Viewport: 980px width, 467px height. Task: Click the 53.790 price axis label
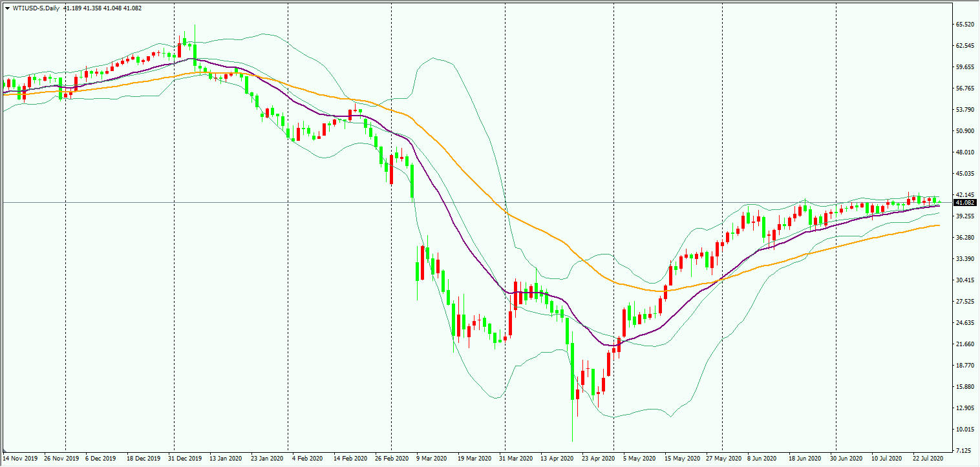[964, 110]
